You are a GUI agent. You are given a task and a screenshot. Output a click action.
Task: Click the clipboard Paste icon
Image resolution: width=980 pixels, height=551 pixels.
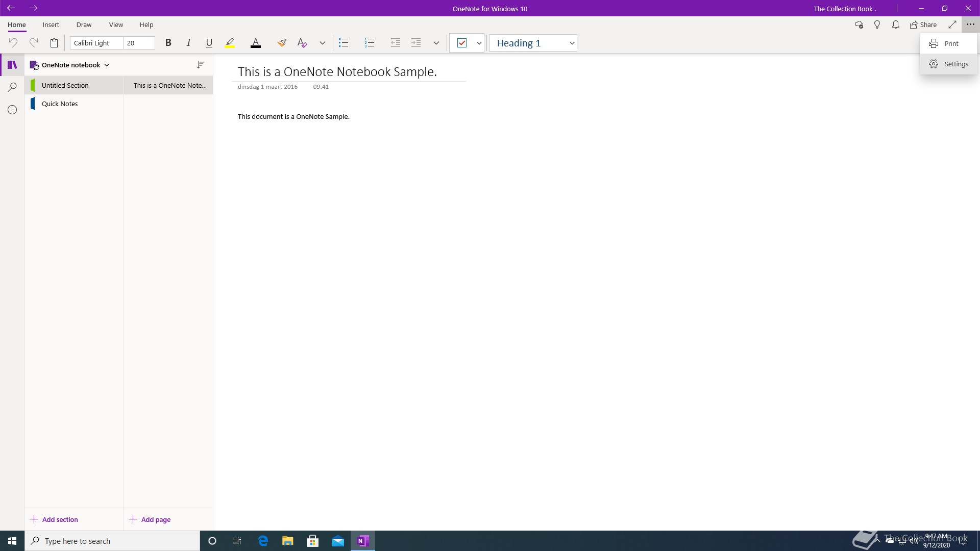[x=54, y=43]
